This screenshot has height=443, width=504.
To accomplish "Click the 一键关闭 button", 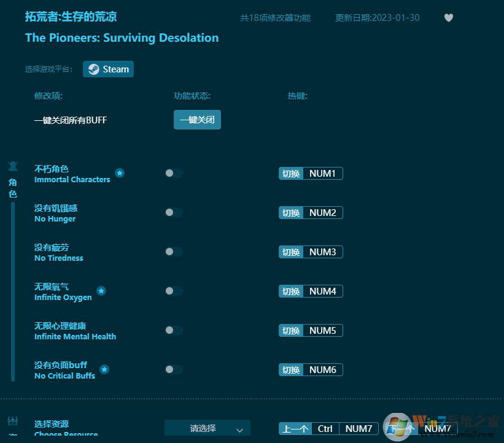I will (x=197, y=120).
